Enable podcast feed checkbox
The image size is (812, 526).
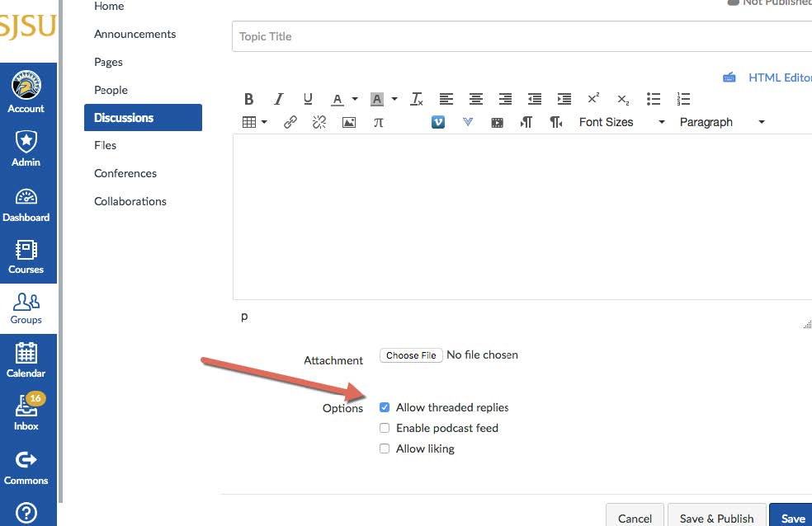pos(385,428)
